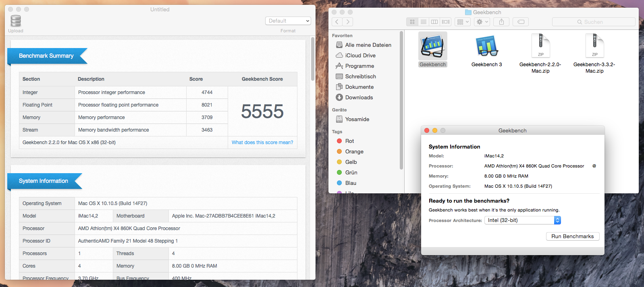Click the Run Benchmarks button
Screen dimensions: 644x287
click(x=572, y=237)
